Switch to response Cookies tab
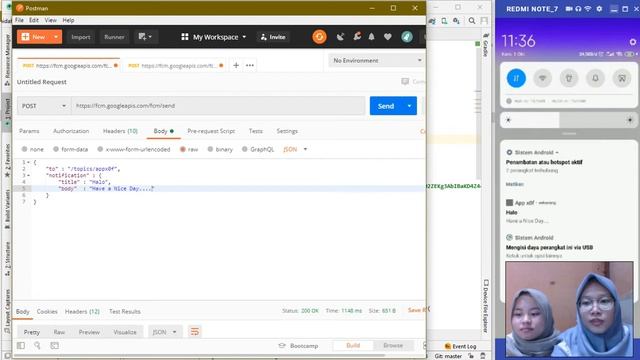 (x=47, y=311)
